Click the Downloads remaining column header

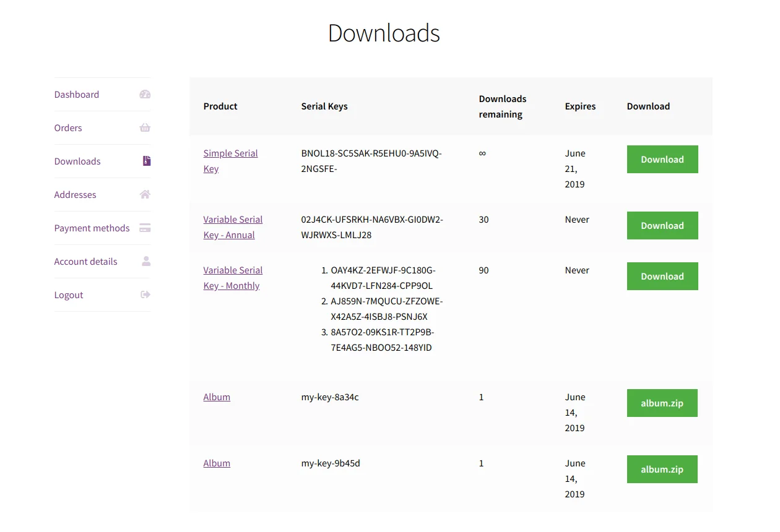(x=503, y=106)
